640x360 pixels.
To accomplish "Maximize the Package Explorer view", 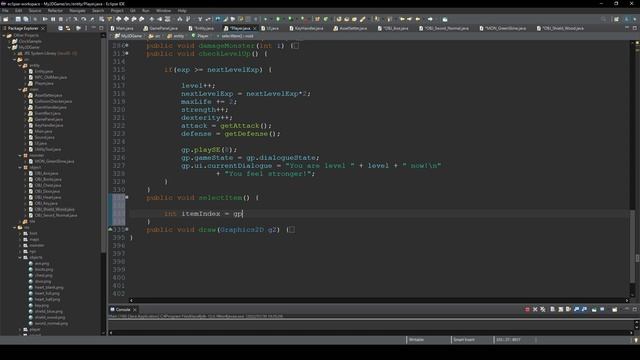I will pyautogui.click(x=101, y=28).
